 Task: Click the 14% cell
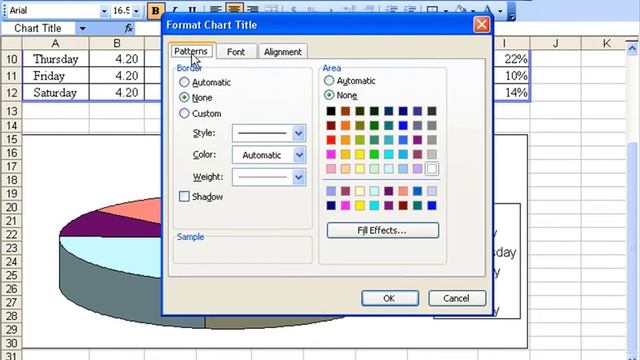[x=511, y=93]
